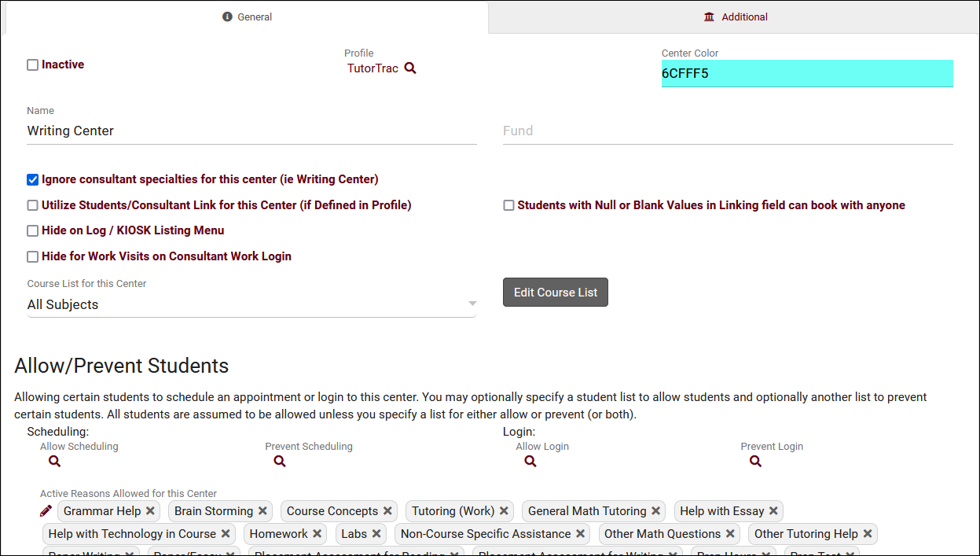This screenshot has height=556, width=980.
Task: Click the pencil icon to edit active reasons
Action: [46, 511]
